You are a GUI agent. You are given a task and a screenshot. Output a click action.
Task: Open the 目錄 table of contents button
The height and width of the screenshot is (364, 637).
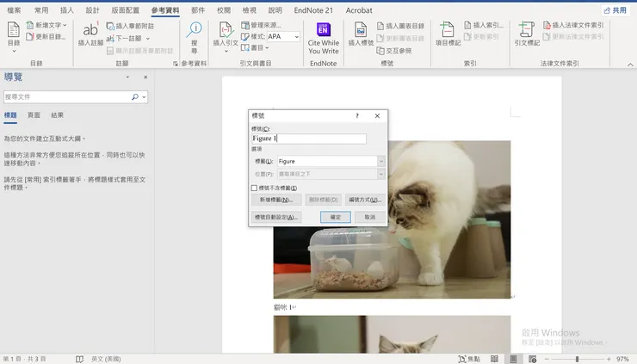(14, 37)
